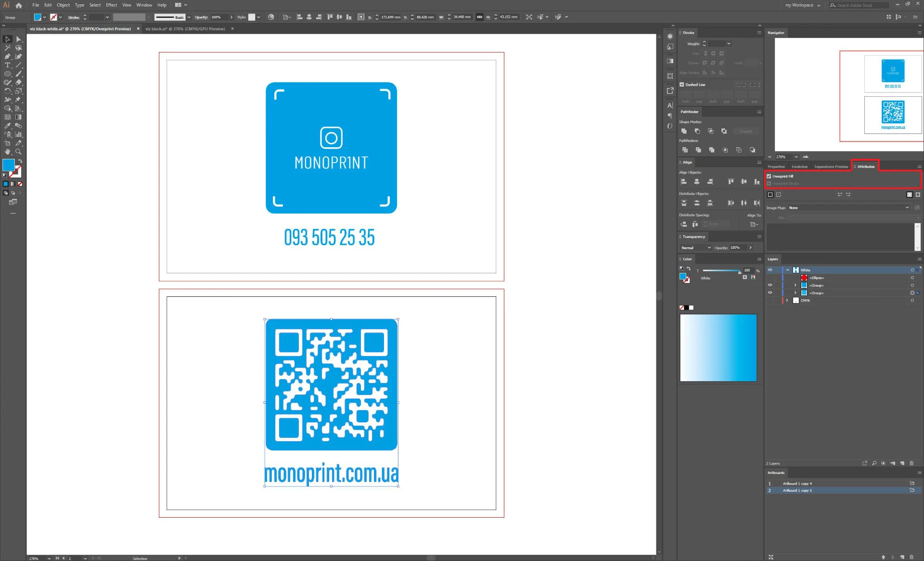Select the Hand tool
The height and width of the screenshot is (561, 924).
[7, 152]
